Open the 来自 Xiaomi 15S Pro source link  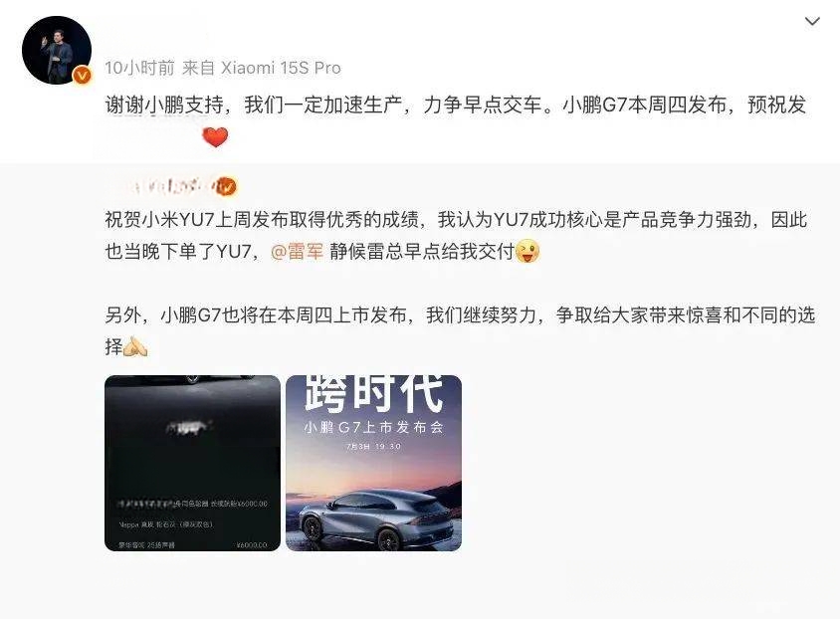click(x=262, y=68)
